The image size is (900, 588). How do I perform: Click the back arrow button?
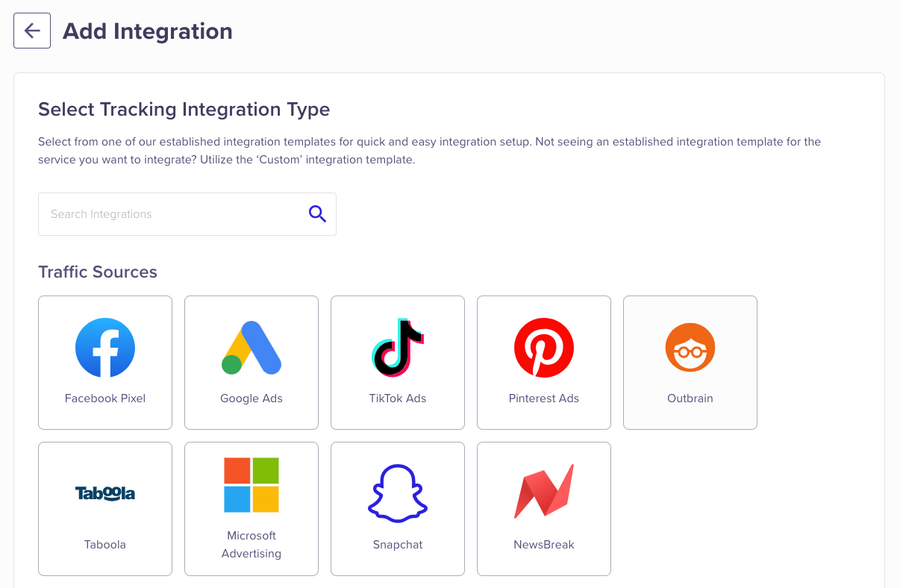click(32, 31)
